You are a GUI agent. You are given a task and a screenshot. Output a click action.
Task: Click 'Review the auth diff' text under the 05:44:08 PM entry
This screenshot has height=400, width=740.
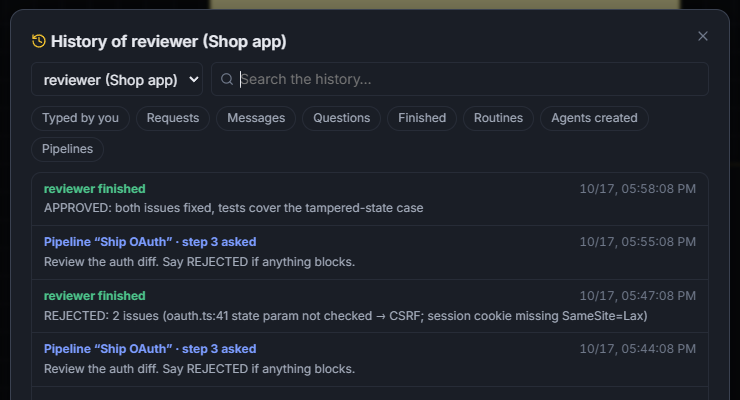pos(199,369)
